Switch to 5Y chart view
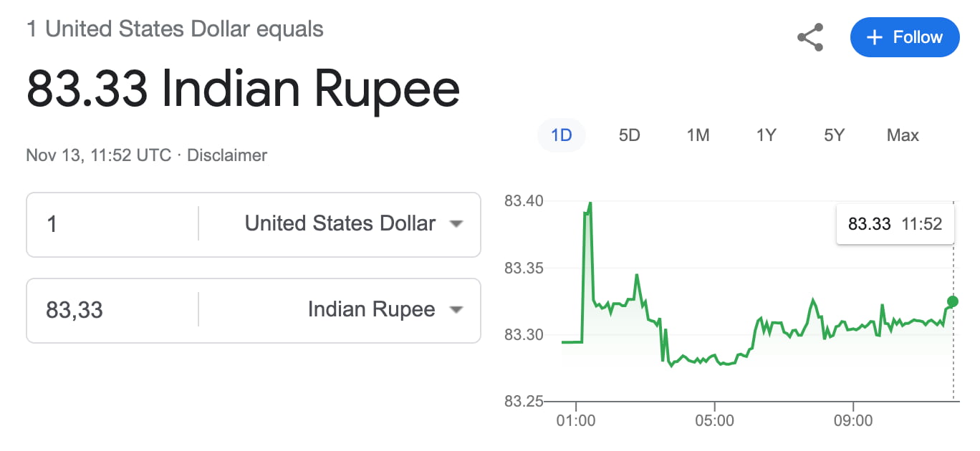 834,135
